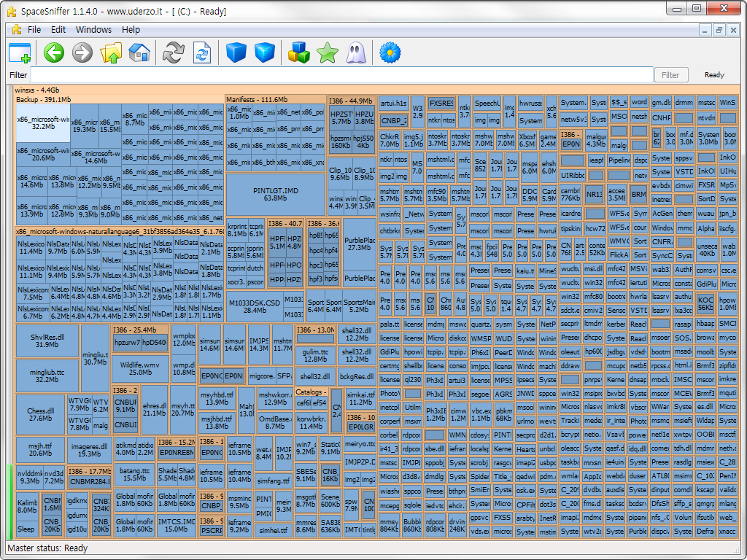Select the simhei.ttf block

tap(273, 530)
